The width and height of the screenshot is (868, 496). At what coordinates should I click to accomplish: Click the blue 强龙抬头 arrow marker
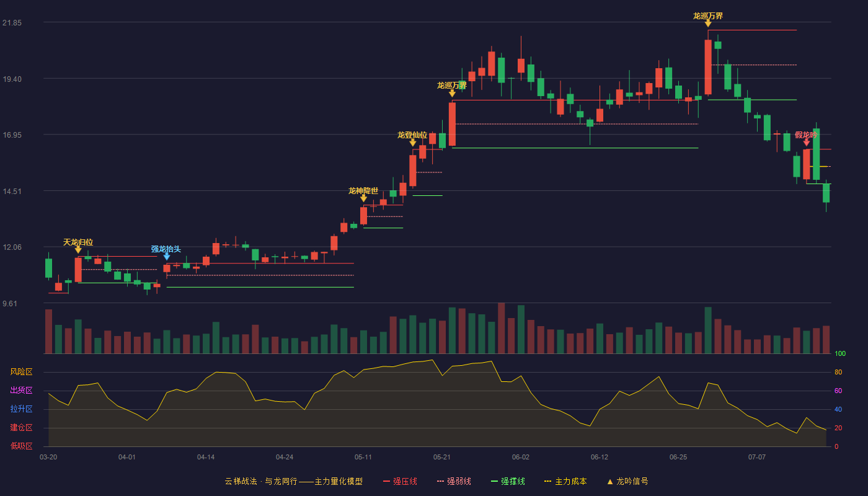click(167, 256)
